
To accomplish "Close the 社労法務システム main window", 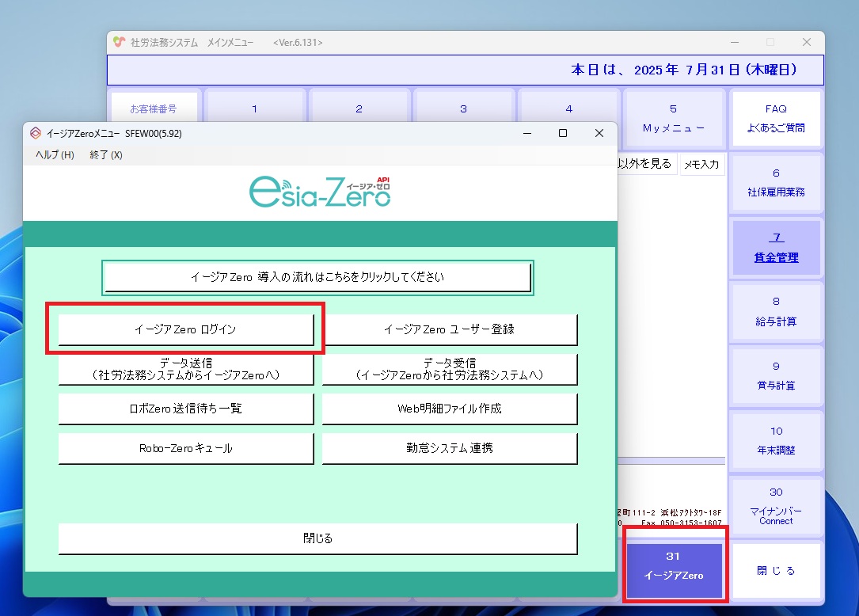I will [x=807, y=42].
